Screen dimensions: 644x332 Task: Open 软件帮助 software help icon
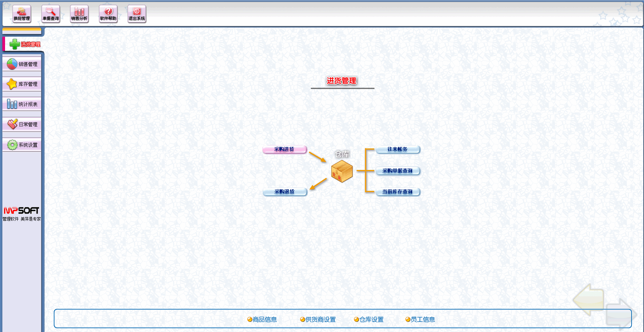[x=108, y=14]
